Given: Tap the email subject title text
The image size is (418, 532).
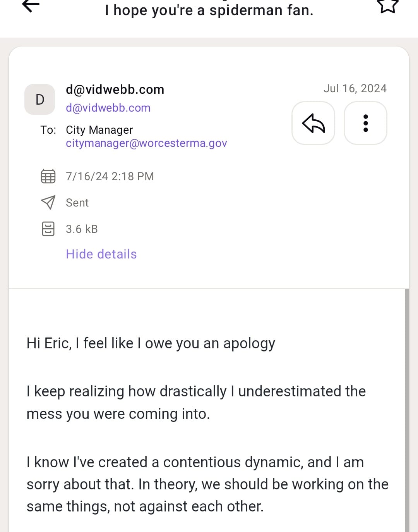Looking at the screenshot, I should [209, 10].
